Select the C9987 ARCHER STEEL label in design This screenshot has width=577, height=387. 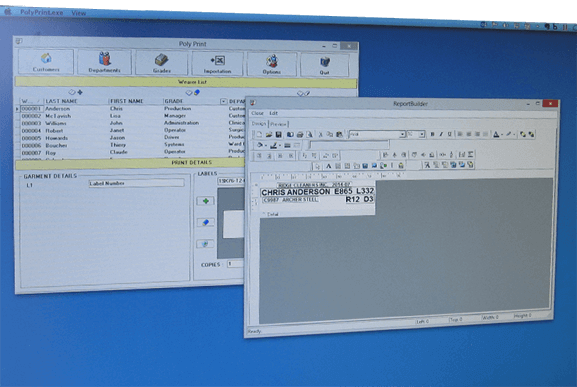(x=290, y=200)
